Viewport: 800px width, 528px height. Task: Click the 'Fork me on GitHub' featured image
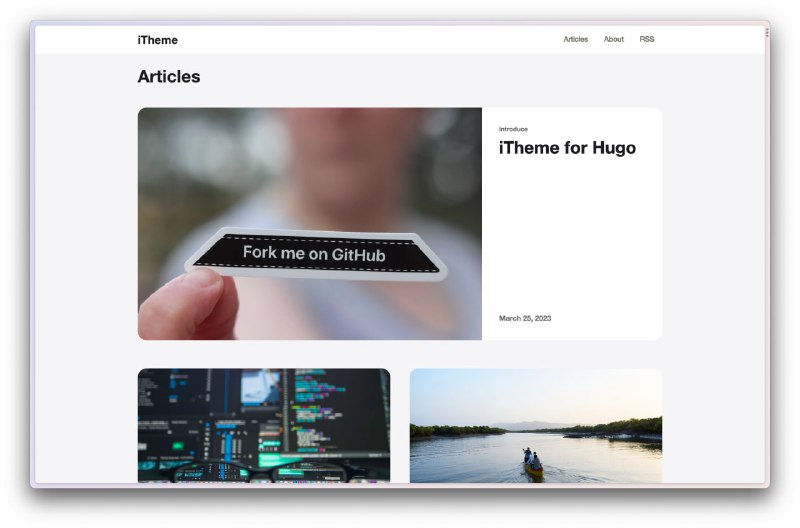(310, 223)
